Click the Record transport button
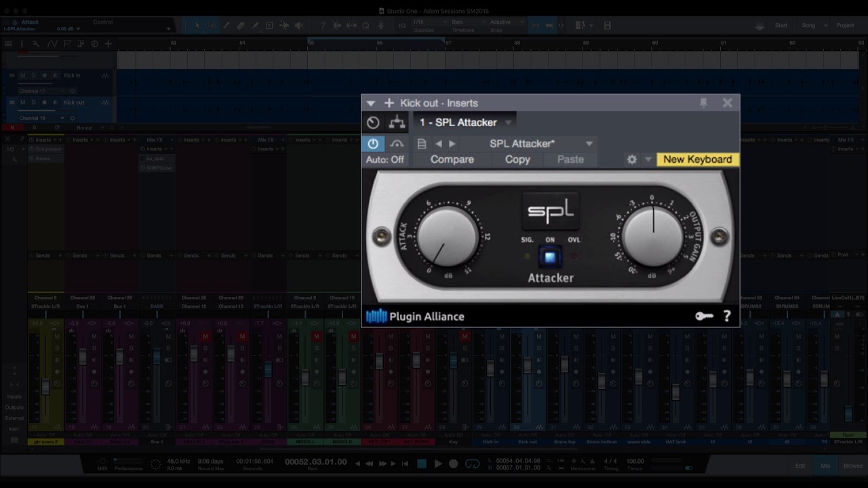The image size is (868, 488). tap(454, 464)
